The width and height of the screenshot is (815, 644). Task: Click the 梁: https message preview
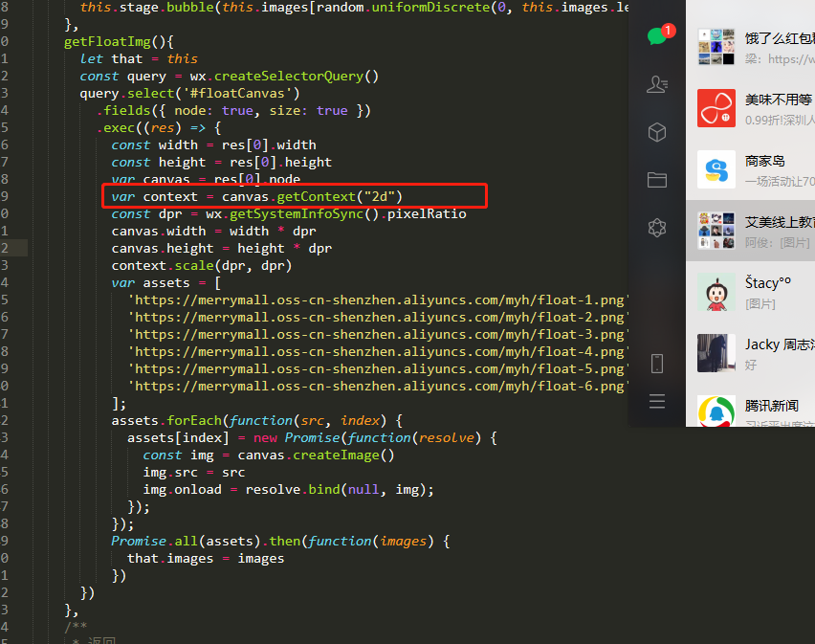coord(780,59)
